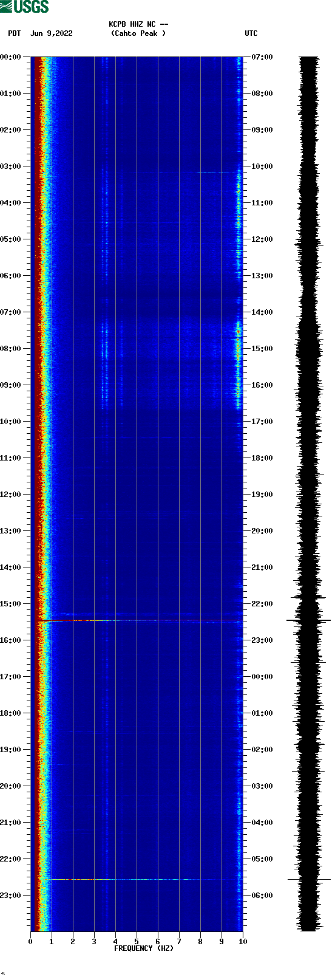Click the (Cahto Peak) station name

pyautogui.click(x=138, y=33)
